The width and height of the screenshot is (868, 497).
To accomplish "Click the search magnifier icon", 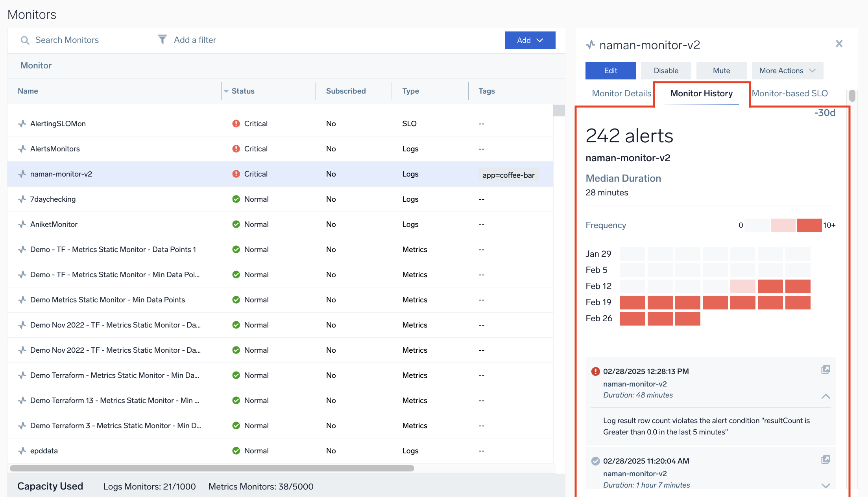I will tap(25, 40).
